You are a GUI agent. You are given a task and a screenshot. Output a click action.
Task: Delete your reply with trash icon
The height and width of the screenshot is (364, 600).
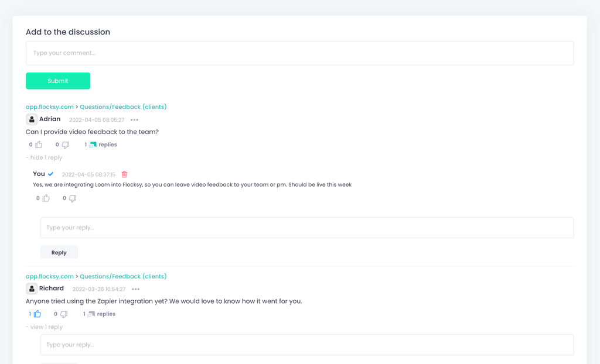(124, 174)
